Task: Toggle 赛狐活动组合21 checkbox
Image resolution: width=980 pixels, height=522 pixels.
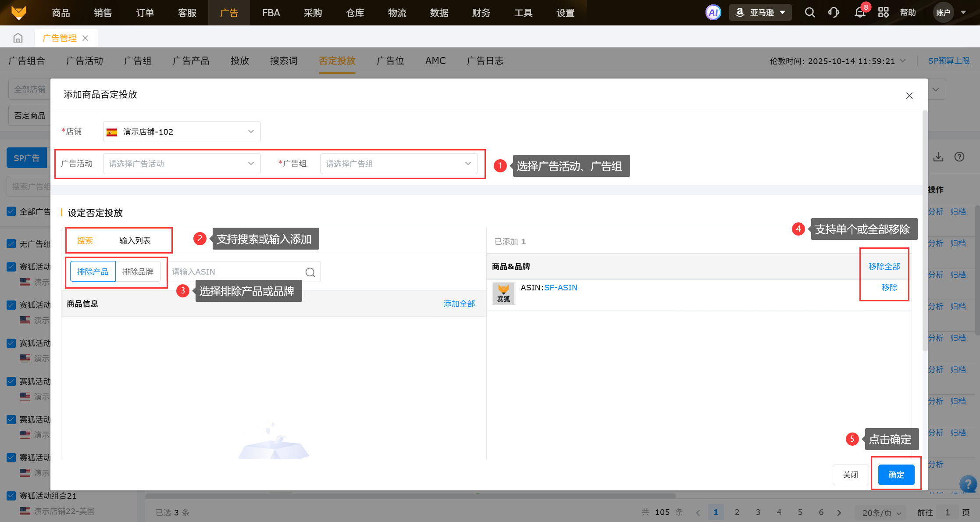Action: click(x=12, y=496)
